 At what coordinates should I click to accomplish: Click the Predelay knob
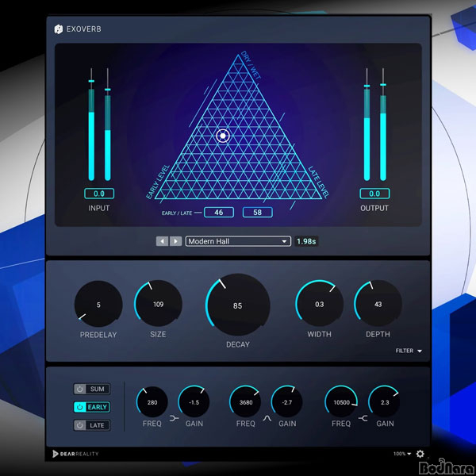(98, 304)
